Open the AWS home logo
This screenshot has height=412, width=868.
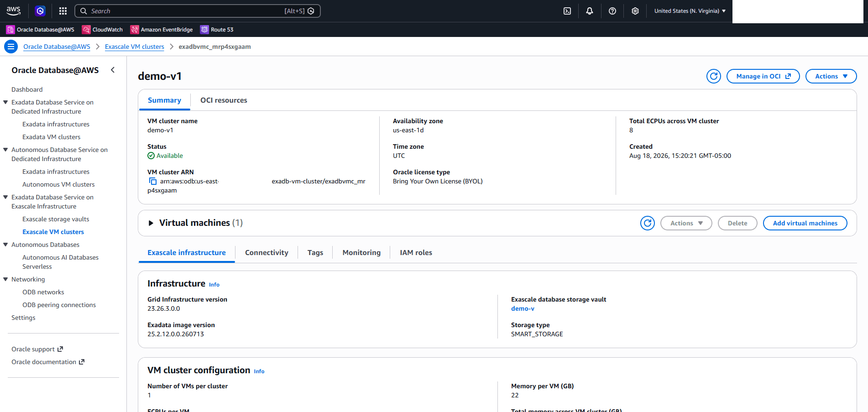point(14,11)
